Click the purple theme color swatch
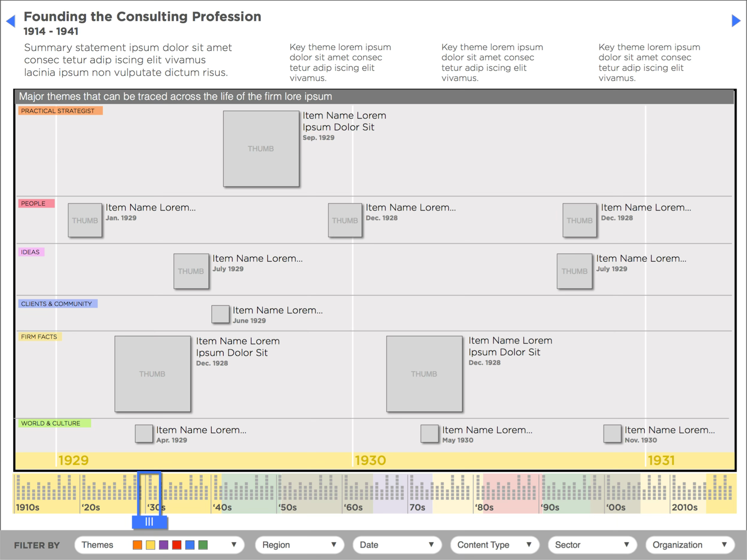The image size is (747, 560). click(163, 545)
